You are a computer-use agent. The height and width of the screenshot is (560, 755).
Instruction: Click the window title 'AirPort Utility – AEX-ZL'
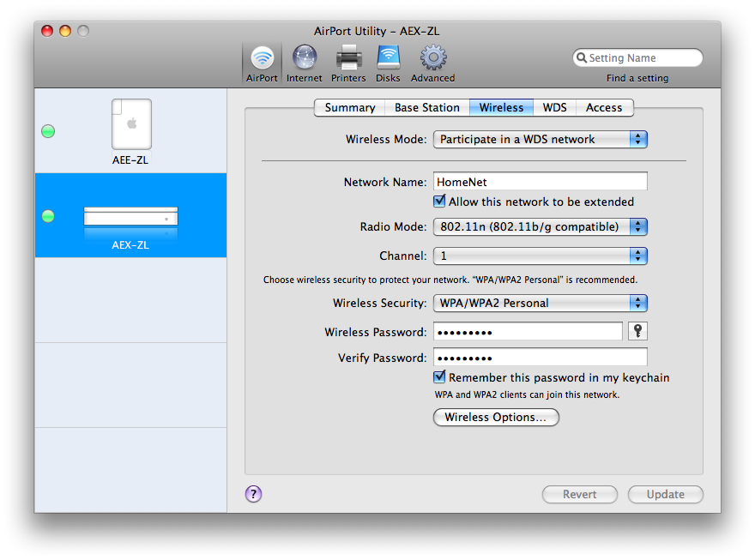tap(377, 31)
